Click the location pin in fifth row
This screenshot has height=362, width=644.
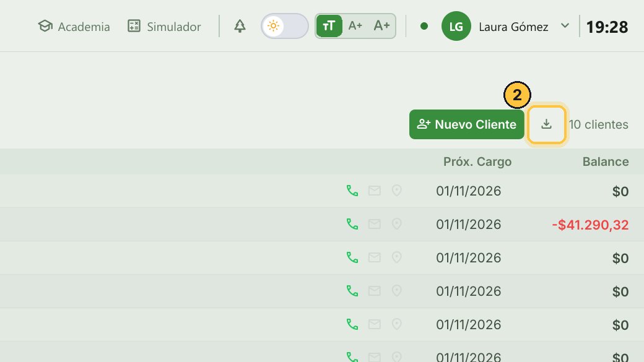coord(396,325)
